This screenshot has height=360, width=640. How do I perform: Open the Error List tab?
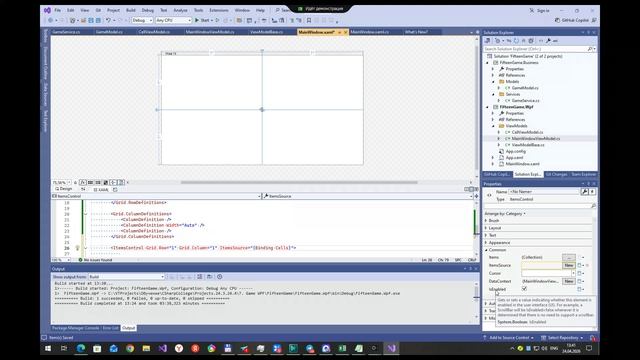coord(110,328)
